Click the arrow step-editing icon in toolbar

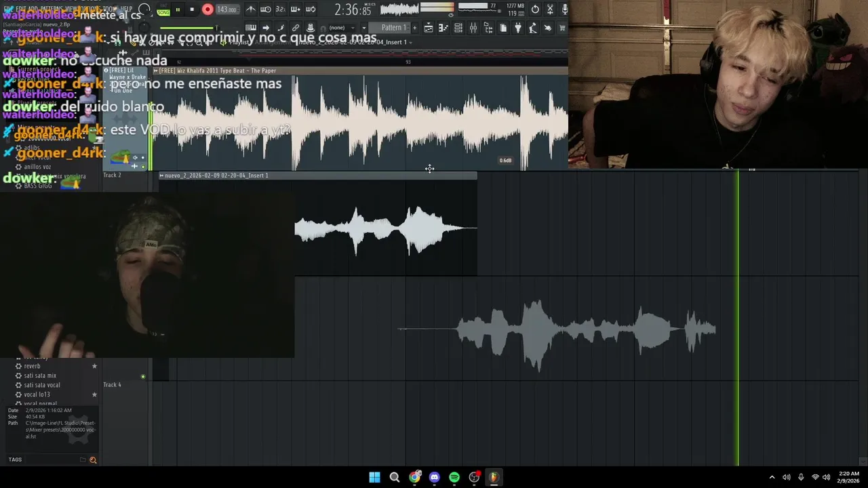266,28
